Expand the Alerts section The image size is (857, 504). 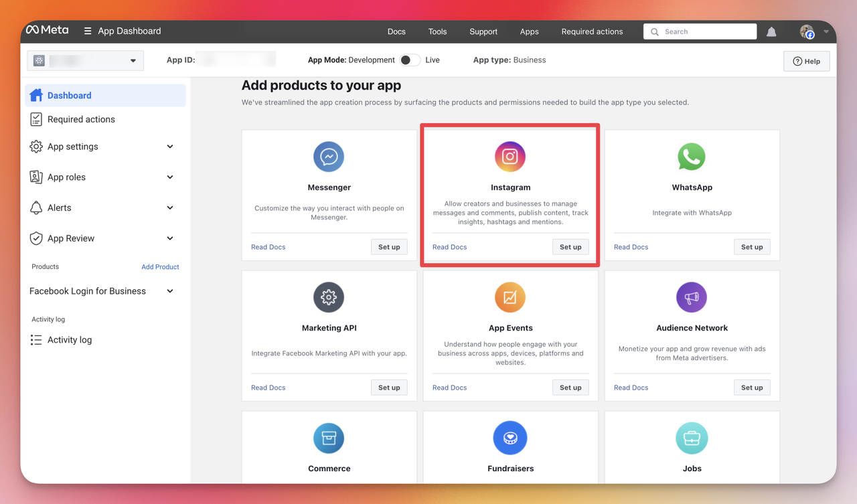click(170, 207)
